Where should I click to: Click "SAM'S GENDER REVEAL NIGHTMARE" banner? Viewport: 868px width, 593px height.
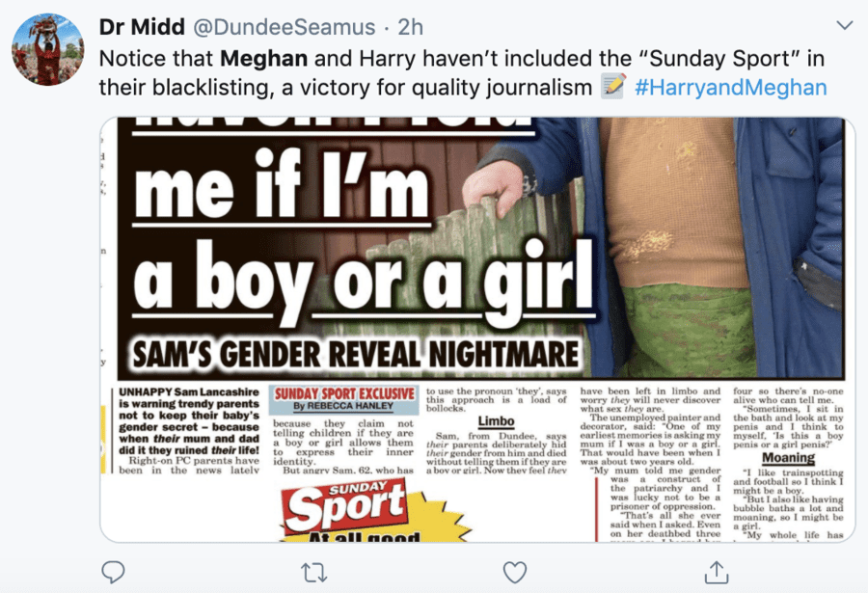point(368,352)
